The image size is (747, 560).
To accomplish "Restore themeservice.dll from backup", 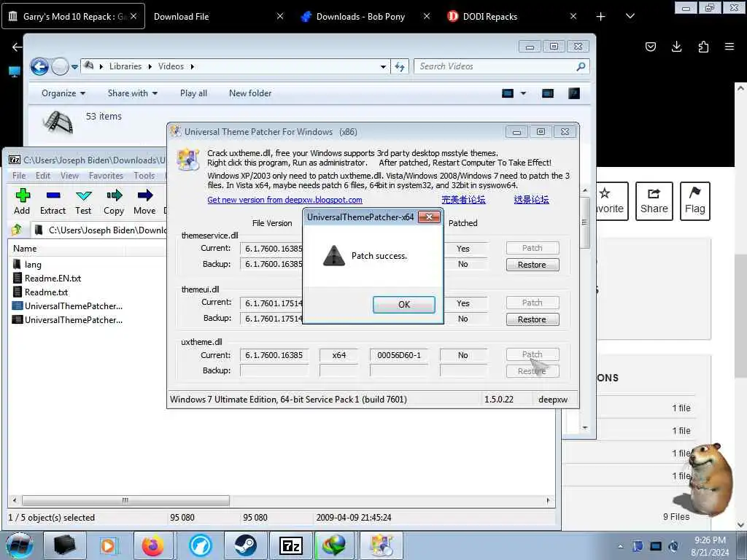I will pos(532,265).
